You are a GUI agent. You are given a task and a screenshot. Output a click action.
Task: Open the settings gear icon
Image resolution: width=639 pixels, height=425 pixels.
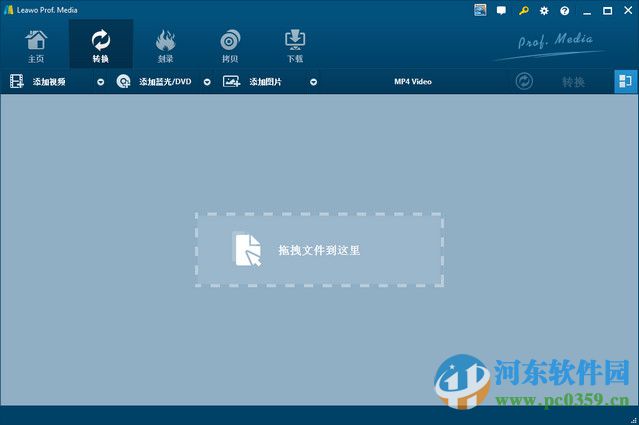point(544,11)
